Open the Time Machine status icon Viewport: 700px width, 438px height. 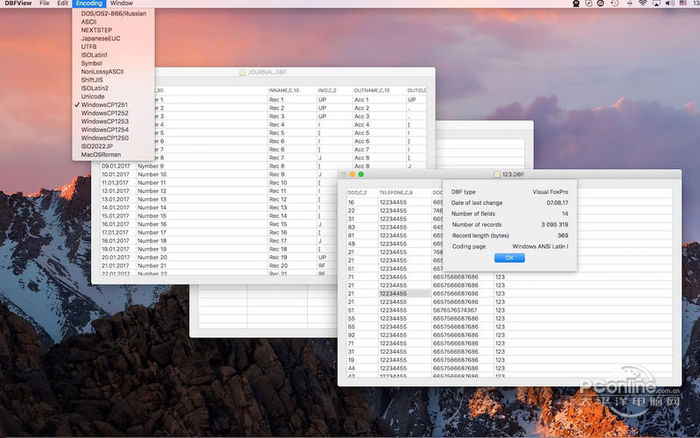pyautogui.click(x=615, y=4)
